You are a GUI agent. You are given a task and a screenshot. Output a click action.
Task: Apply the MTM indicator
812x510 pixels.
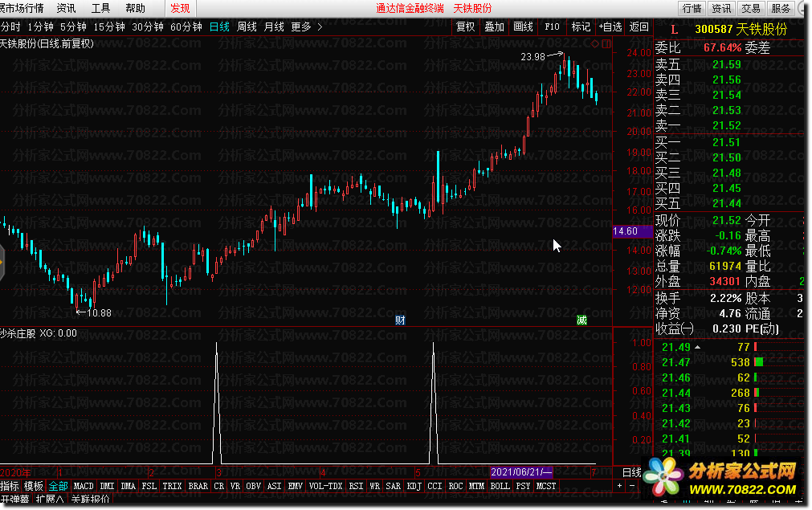[x=476, y=486]
